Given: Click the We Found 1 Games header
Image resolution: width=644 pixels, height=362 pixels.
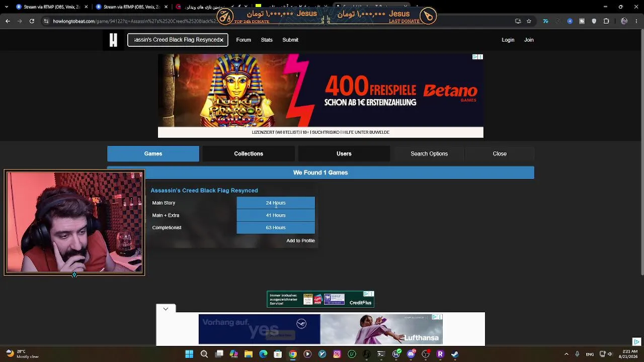Looking at the screenshot, I should (x=320, y=172).
